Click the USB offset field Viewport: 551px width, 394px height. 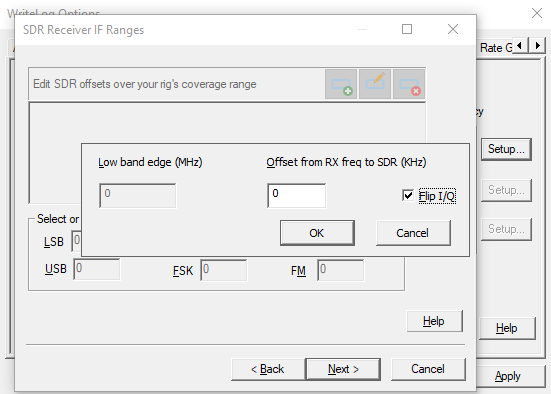coord(97,270)
